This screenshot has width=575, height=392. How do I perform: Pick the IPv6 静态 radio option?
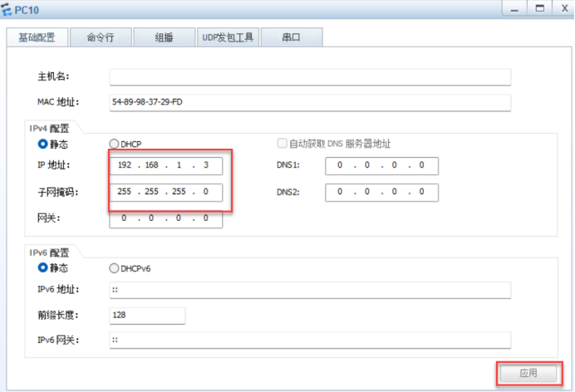click(x=43, y=268)
